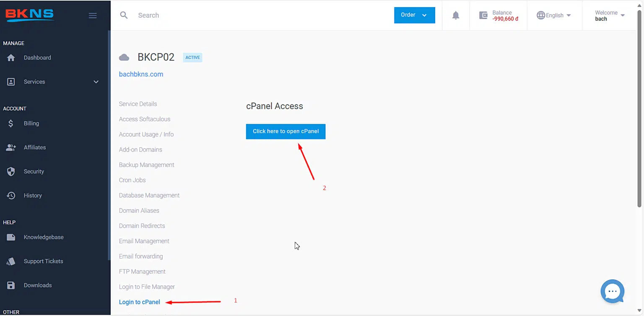This screenshot has width=644, height=316.
Task: Open the bachbkns.com domain link
Action: [x=141, y=74]
